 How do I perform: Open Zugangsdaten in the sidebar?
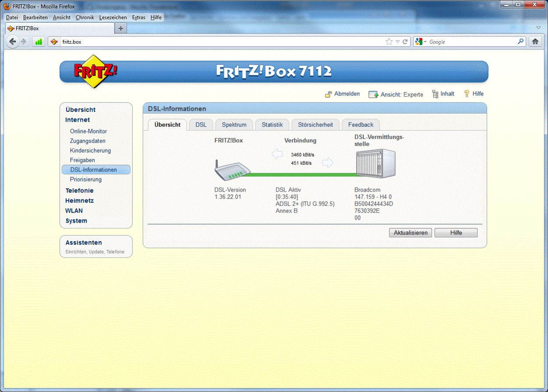click(88, 141)
